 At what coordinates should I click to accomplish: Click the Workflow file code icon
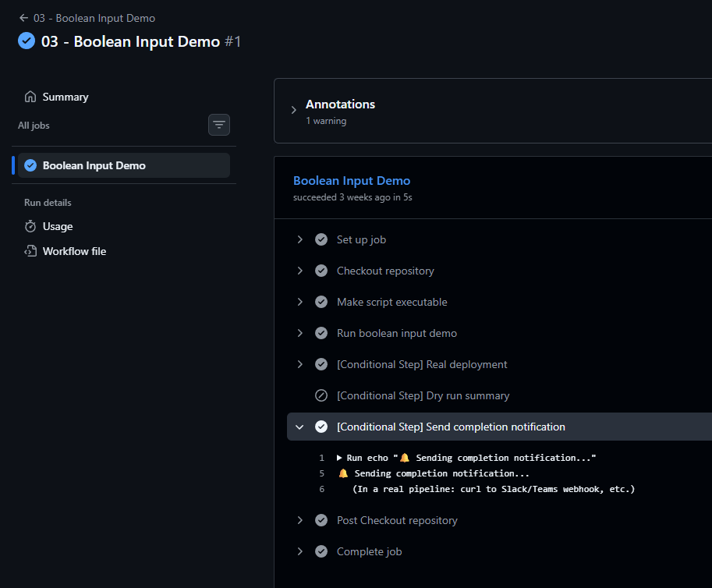[x=30, y=251]
